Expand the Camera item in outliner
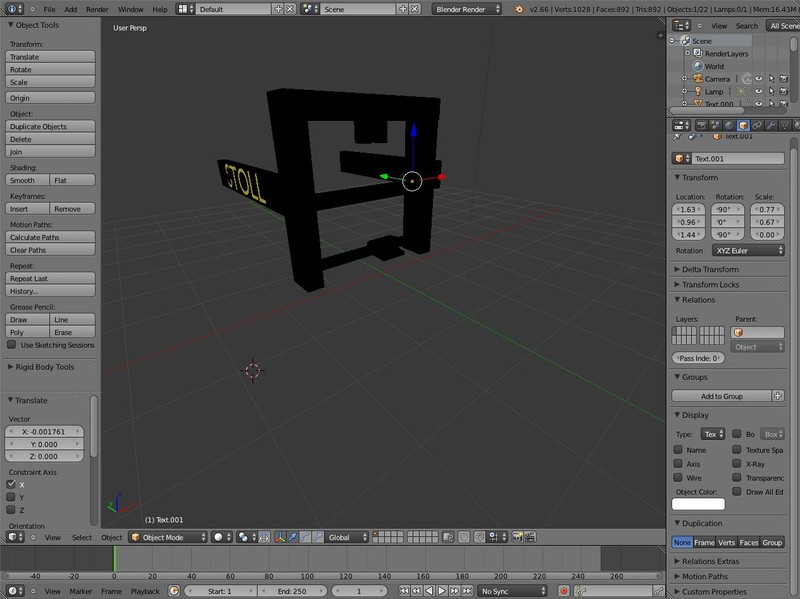The width and height of the screenshot is (800, 599). coord(685,79)
